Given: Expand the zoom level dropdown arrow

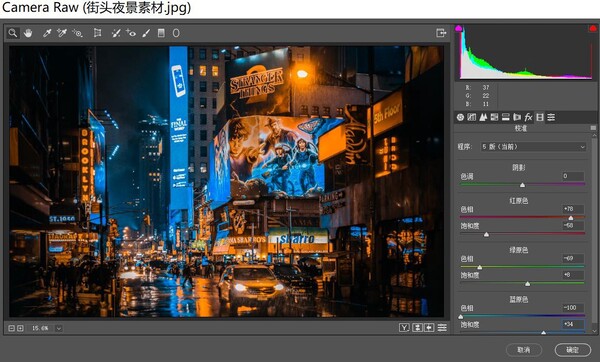Looking at the screenshot, I should tap(59, 328).
